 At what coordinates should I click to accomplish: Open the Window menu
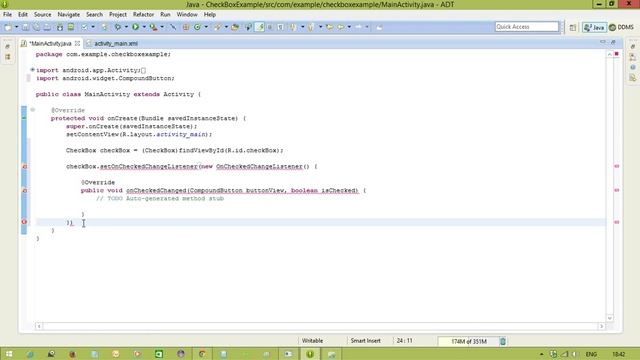(x=187, y=14)
